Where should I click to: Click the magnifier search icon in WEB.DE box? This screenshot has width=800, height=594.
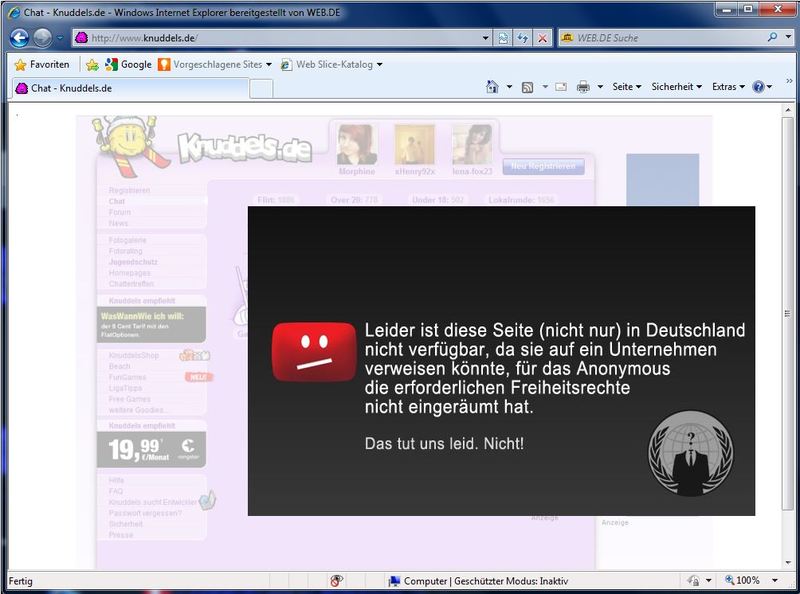click(x=772, y=38)
